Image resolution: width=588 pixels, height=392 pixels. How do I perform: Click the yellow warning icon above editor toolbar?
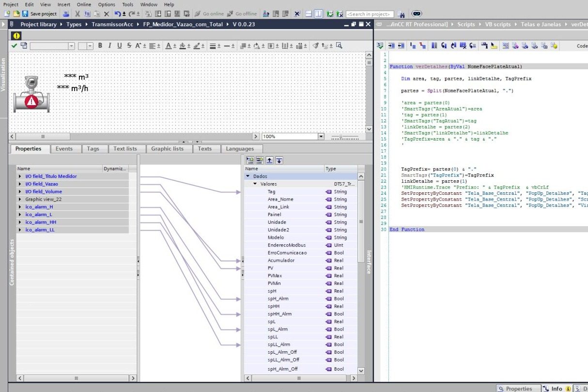tap(16, 35)
